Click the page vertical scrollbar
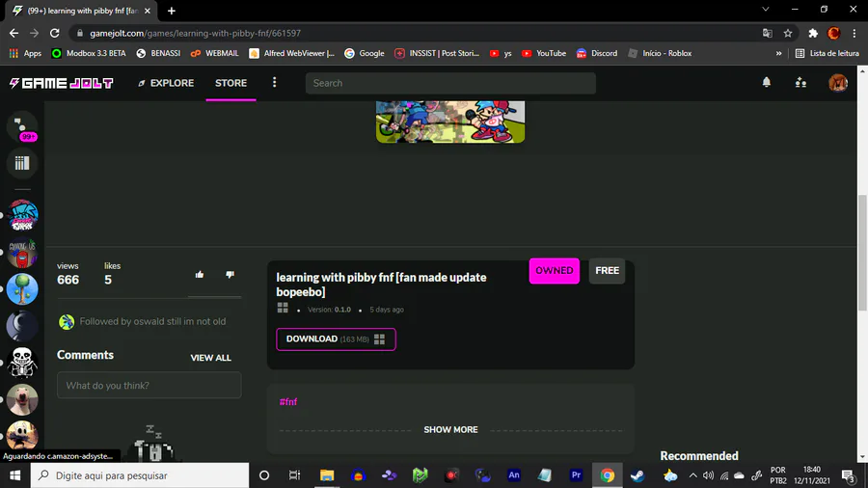The width and height of the screenshot is (868, 488). 862,253
